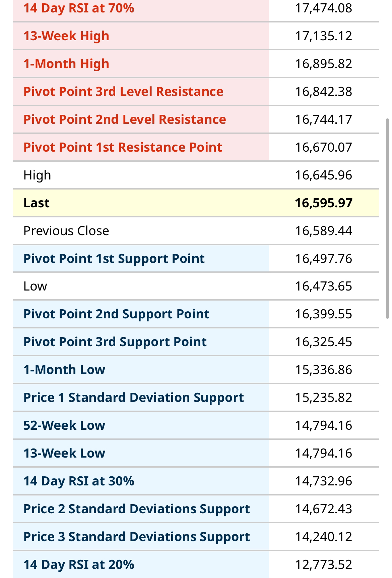This screenshot has width=392, height=578.
Task: Select the 13-Week High row label
Action: (x=66, y=36)
